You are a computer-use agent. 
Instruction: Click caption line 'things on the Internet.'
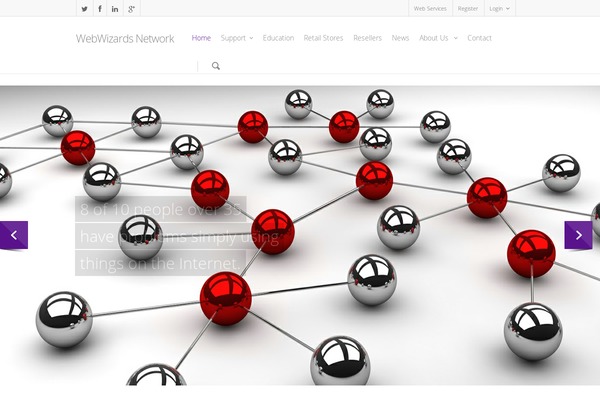coord(161,263)
